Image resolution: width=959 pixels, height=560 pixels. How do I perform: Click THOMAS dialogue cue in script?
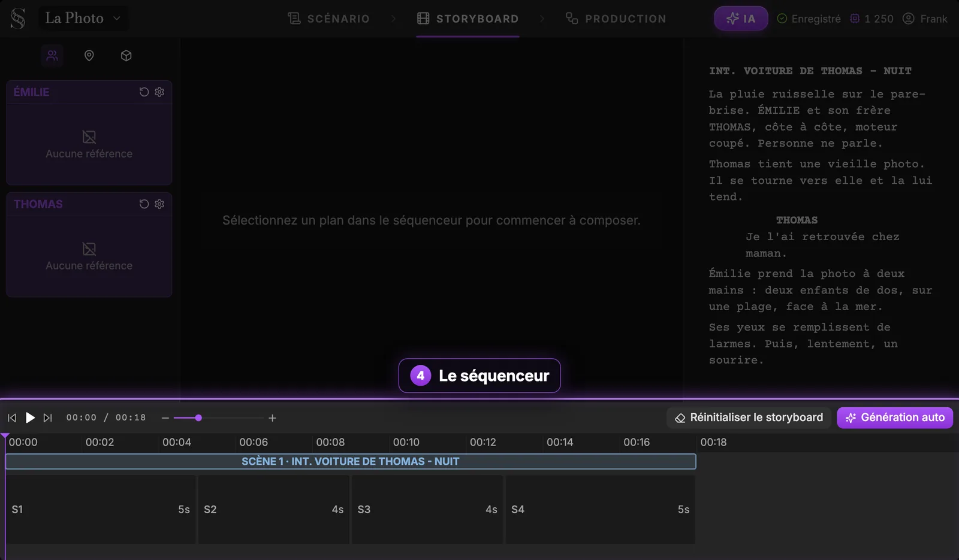(797, 220)
